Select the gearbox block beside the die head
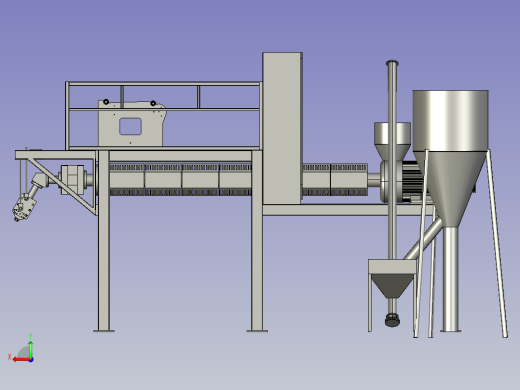The height and width of the screenshot is (390, 520). [72, 180]
